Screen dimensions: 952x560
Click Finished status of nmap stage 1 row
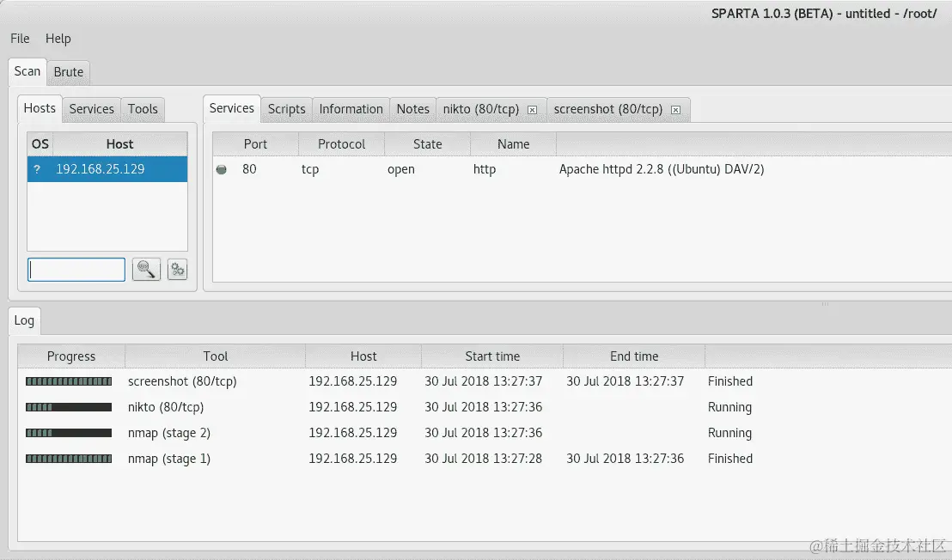point(730,459)
